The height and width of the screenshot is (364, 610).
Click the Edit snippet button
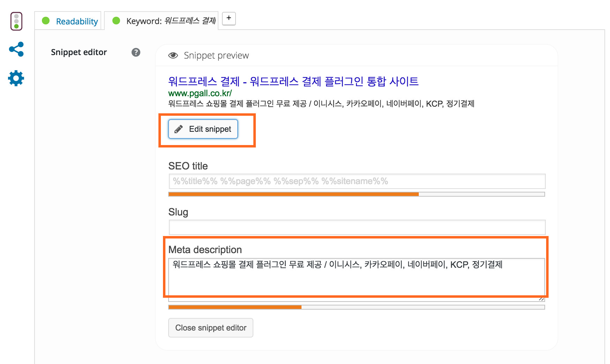pos(203,129)
